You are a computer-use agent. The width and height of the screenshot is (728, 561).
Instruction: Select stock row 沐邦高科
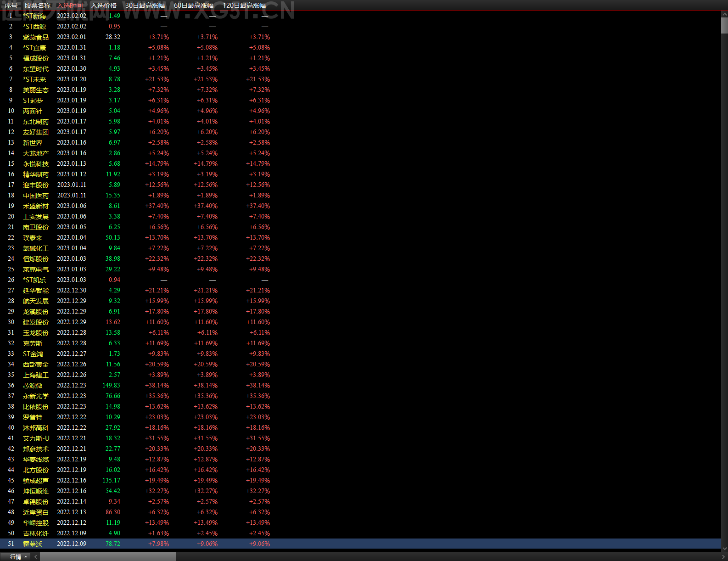[360, 427]
